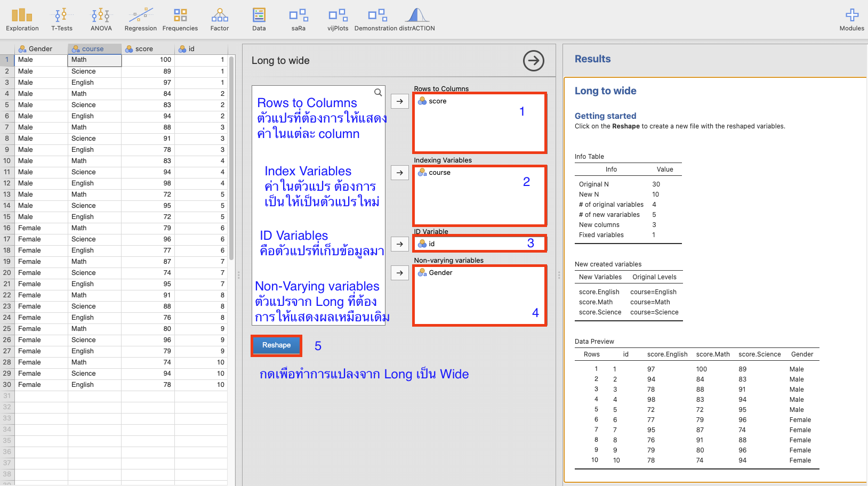
Task: Open the Frequencies menu
Action: 180,20
